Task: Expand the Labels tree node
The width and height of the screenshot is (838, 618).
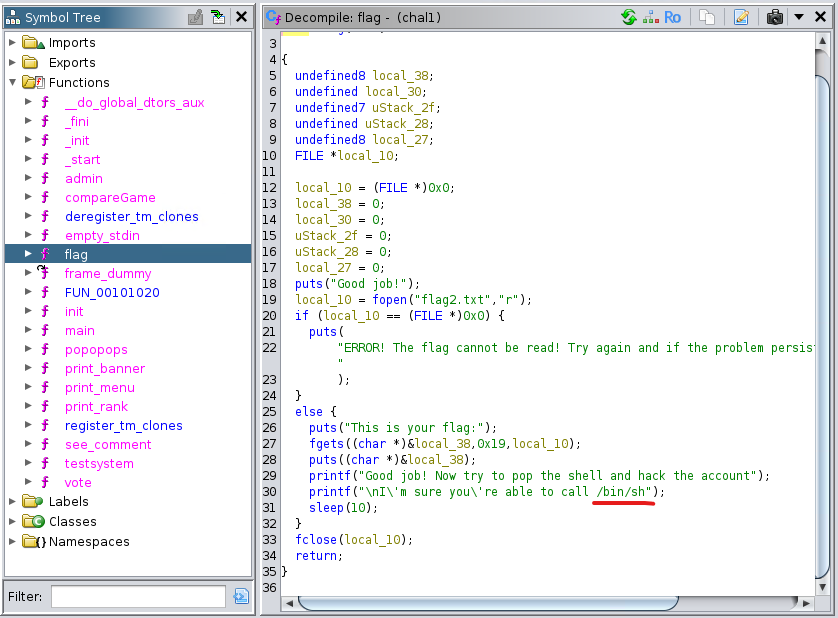Action: [12, 501]
